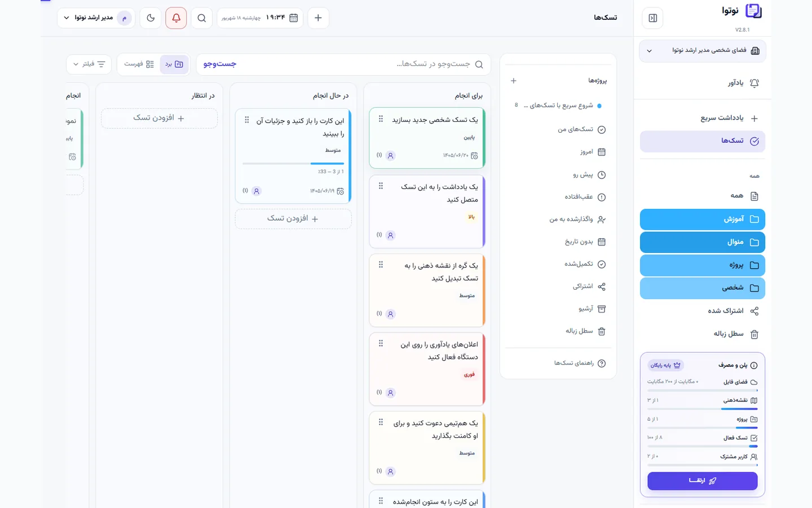Grab the handle on یک گره از نقشه ذهنی

(x=381, y=265)
